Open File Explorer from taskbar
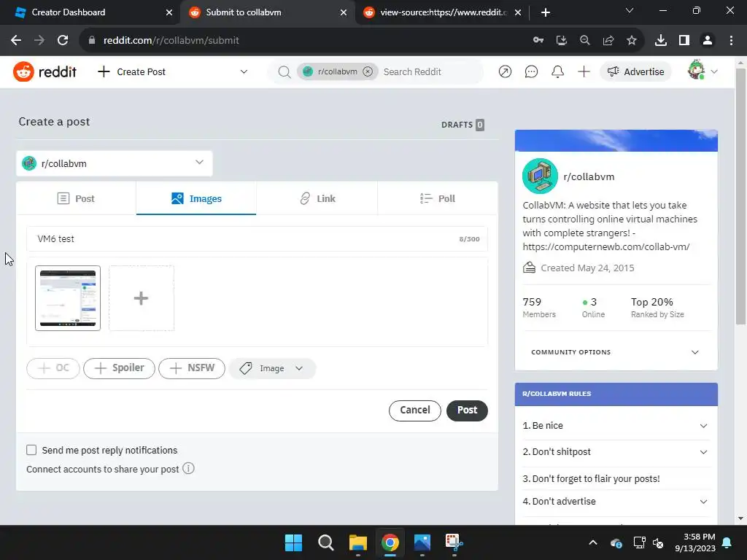This screenshot has height=560, width=747. pyautogui.click(x=357, y=542)
